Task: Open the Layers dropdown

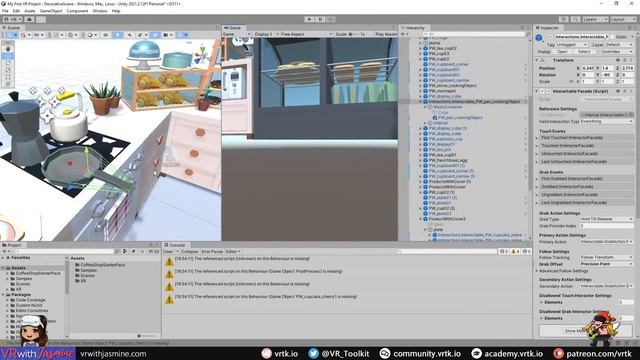Action: 595,19
